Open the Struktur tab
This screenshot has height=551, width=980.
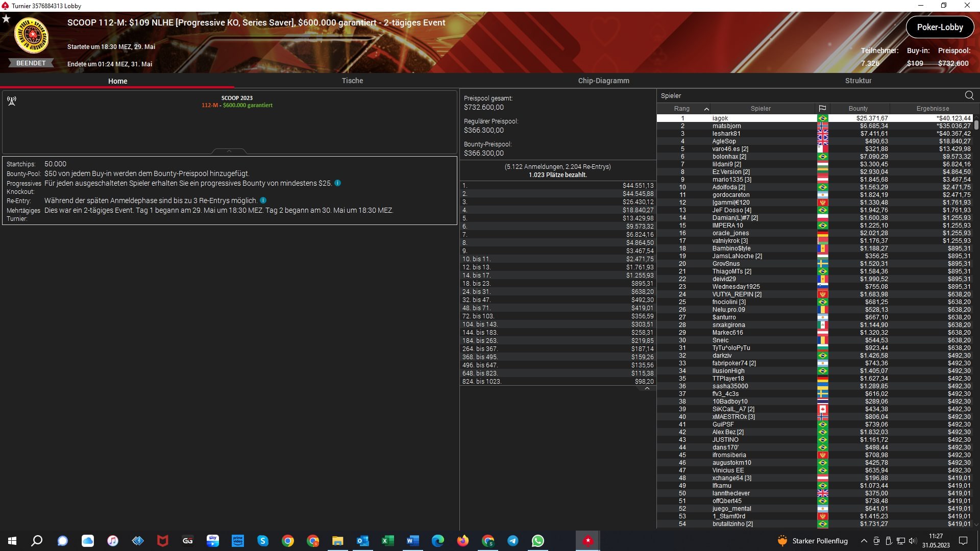coord(858,81)
